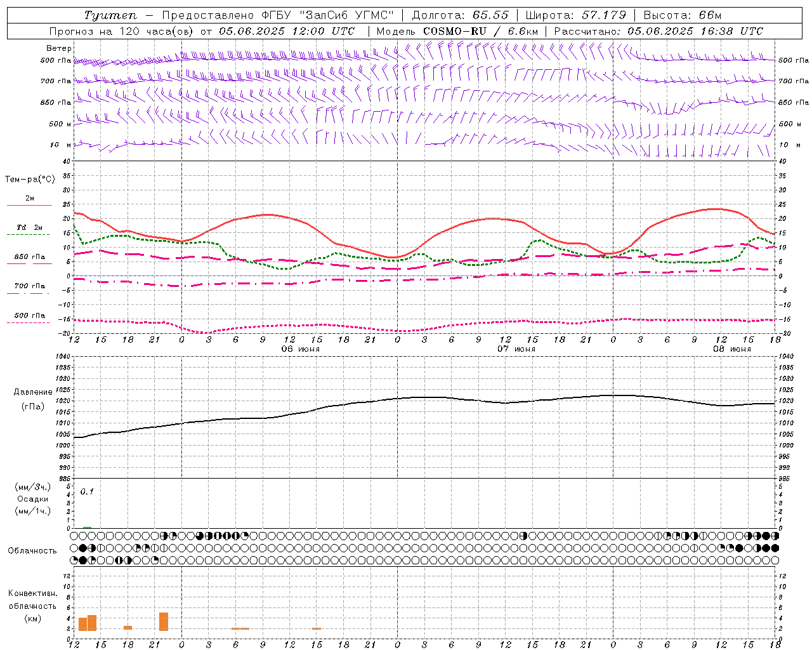Click "Рассчитано: 05.06.2025 16:38 UTC" timestamp
Screen dimensions: 812x650
pyautogui.click(x=658, y=31)
